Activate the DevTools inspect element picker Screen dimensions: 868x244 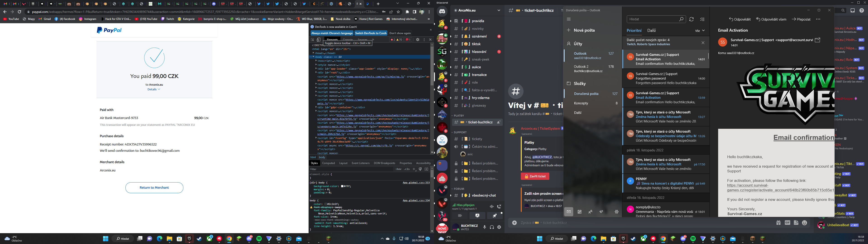click(x=313, y=40)
